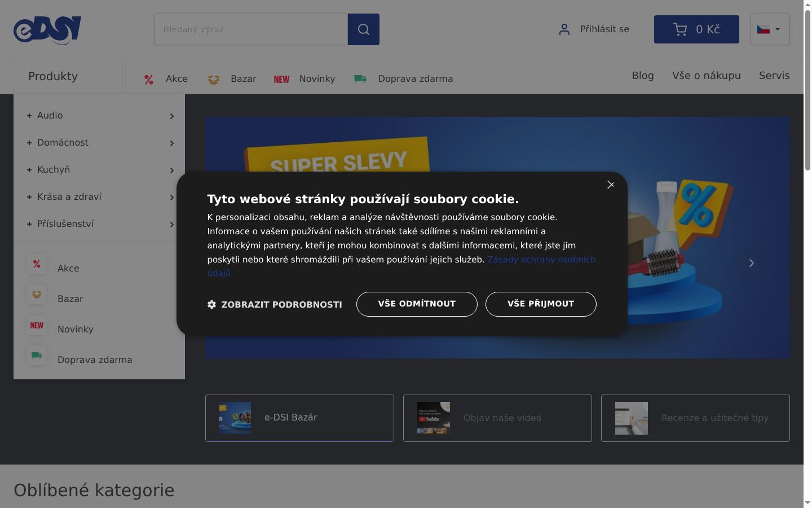
Task: Select the e-DSI Bazár tab
Action: (299, 418)
